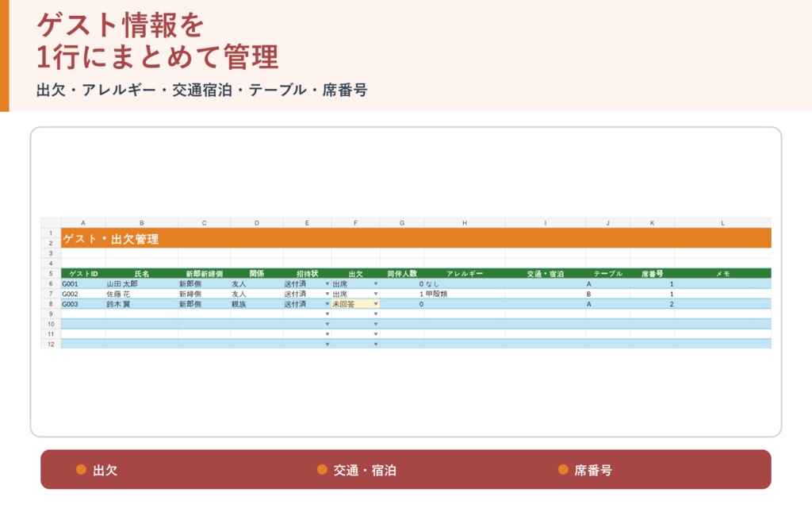Select table cell B in row 7
Image resolution: width=812 pixels, height=508 pixels.
click(x=608, y=294)
